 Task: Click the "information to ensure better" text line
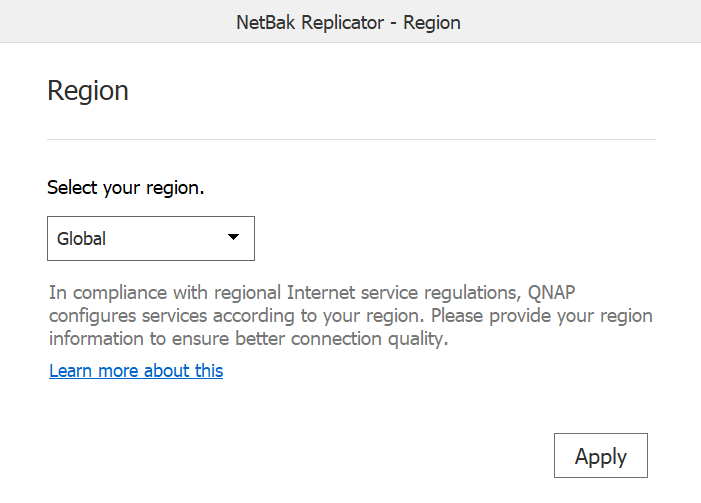pyautogui.click(x=249, y=338)
